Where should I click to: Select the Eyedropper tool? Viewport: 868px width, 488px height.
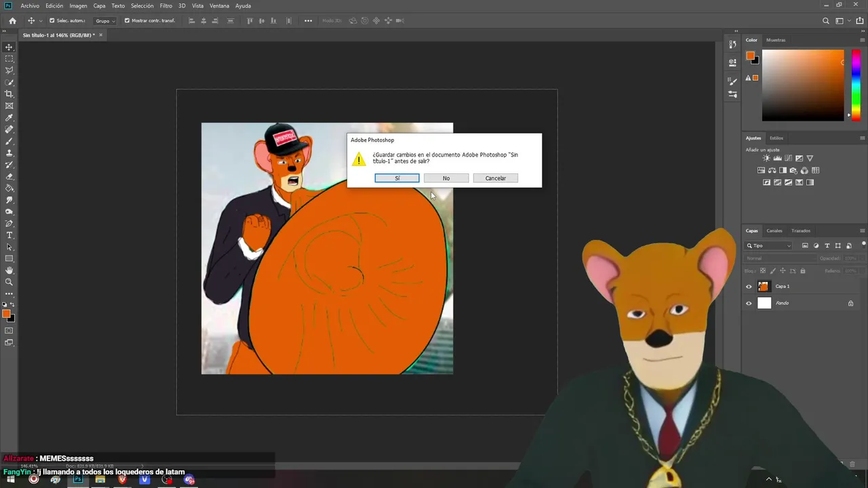coord(9,118)
